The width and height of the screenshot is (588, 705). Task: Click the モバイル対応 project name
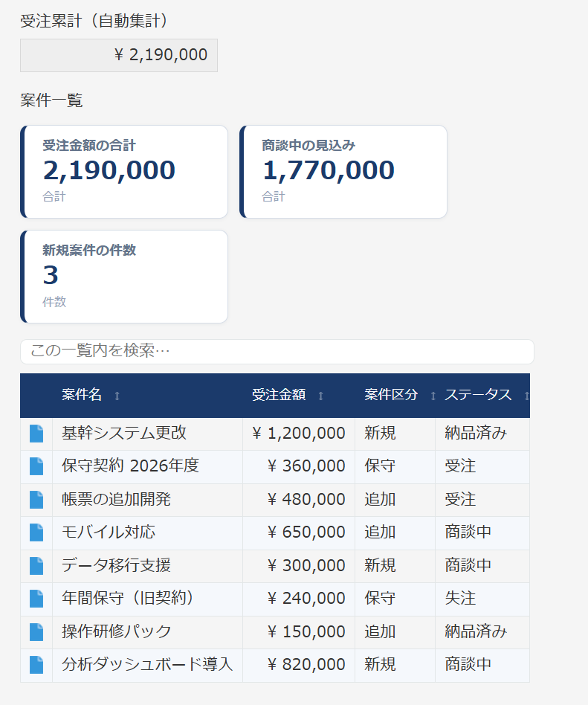pos(109,532)
